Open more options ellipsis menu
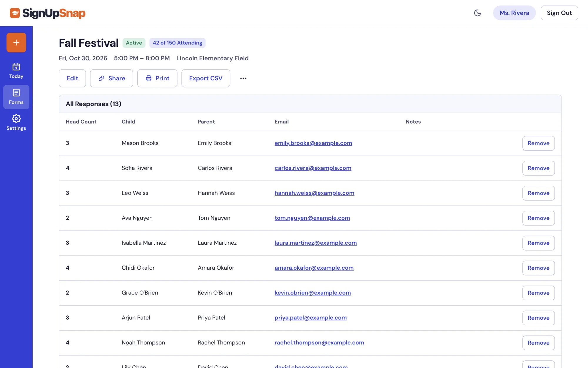Viewport: 588px width, 368px height. (243, 78)
